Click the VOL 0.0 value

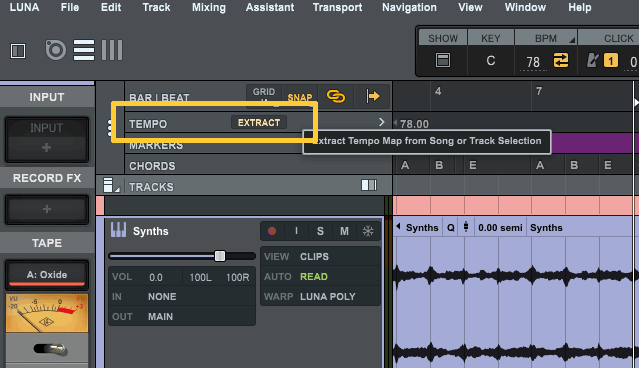tap(156, 278)
